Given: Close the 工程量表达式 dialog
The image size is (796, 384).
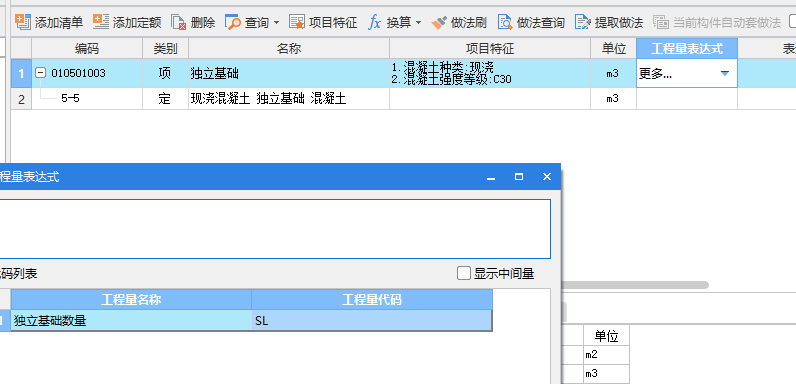Looking at the screenshot, I should 547,177.
